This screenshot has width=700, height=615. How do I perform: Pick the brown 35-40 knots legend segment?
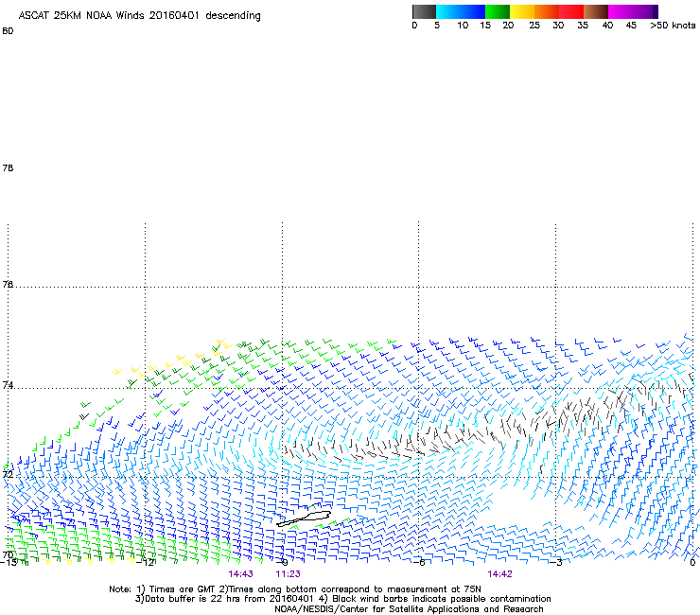pos(596,11)
